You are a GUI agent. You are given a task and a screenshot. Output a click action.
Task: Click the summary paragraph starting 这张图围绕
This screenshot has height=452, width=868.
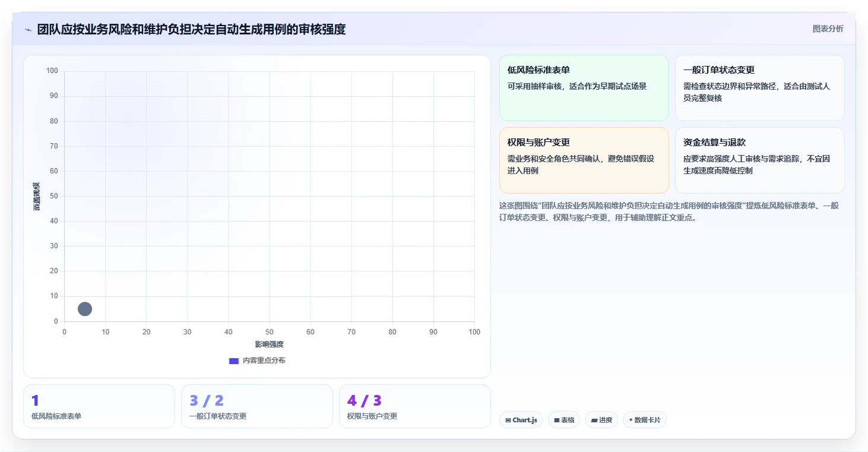tap(669, 211)
